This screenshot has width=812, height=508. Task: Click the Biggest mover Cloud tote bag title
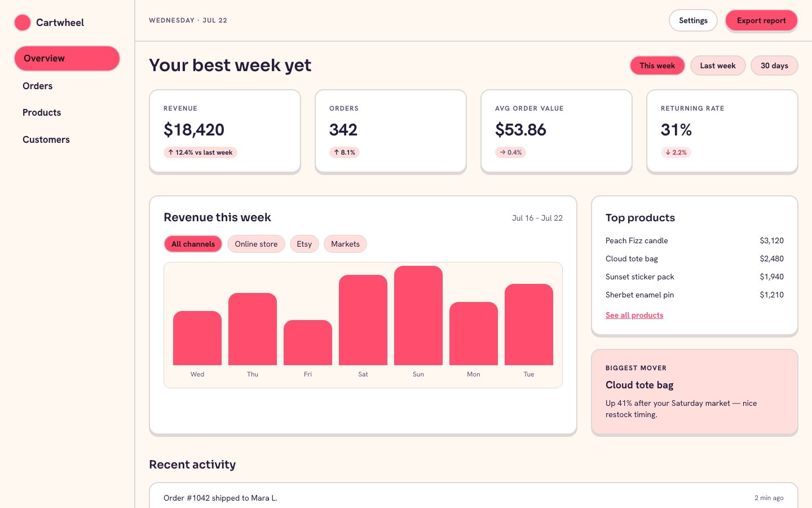[639, 385]
